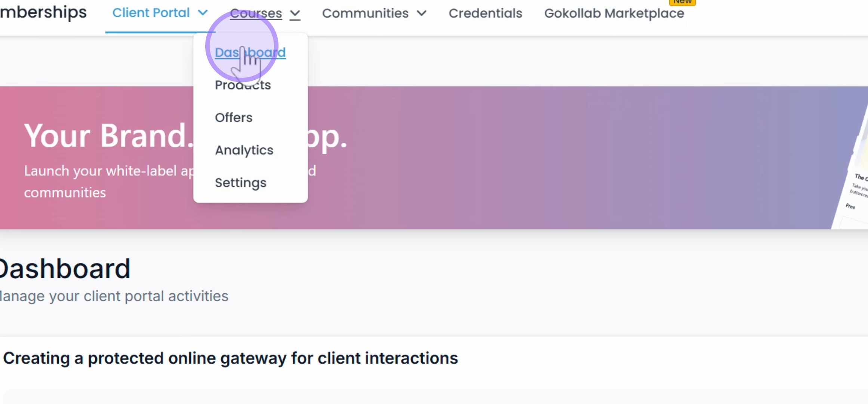The width and height of the screenshot is (868, 404).
Task: Select Dashboard in the dropdown menu
Action: (x=250, y=52)
